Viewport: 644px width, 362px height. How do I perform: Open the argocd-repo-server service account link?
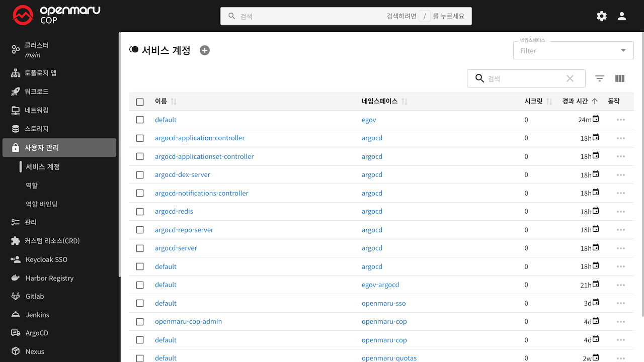click(x=184, y=230)
